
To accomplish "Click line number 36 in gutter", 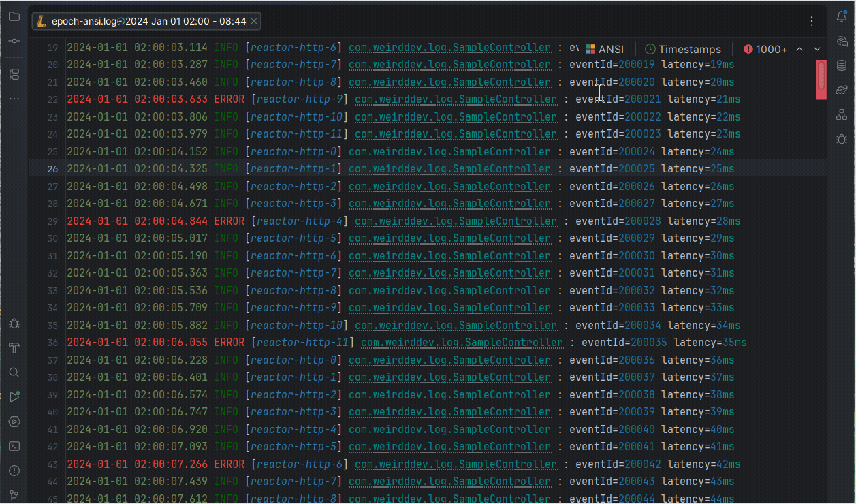I will click(x=52, y=342).
